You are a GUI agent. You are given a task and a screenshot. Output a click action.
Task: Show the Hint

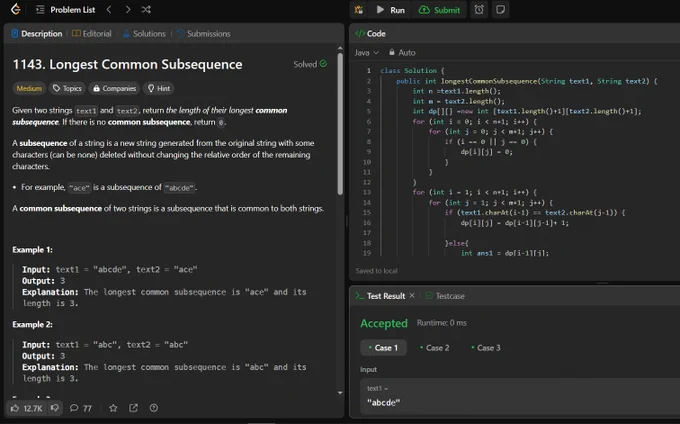click(x=159, y=88)
